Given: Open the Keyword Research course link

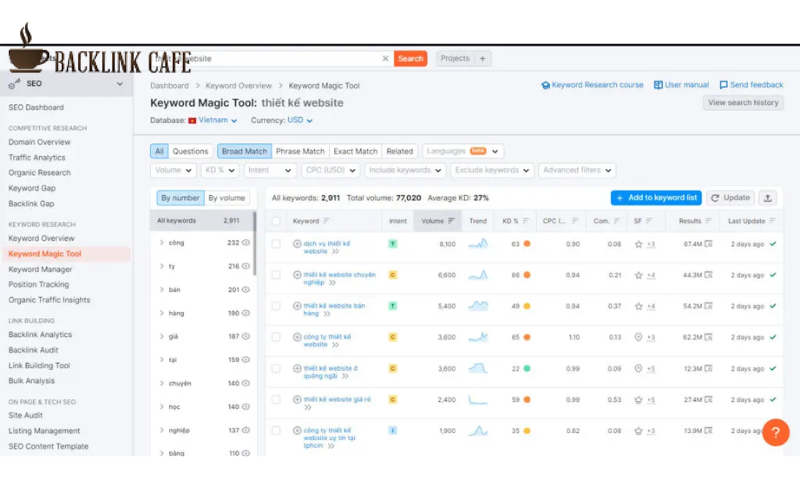Looking at the screenshot, I should pos(592,85).
